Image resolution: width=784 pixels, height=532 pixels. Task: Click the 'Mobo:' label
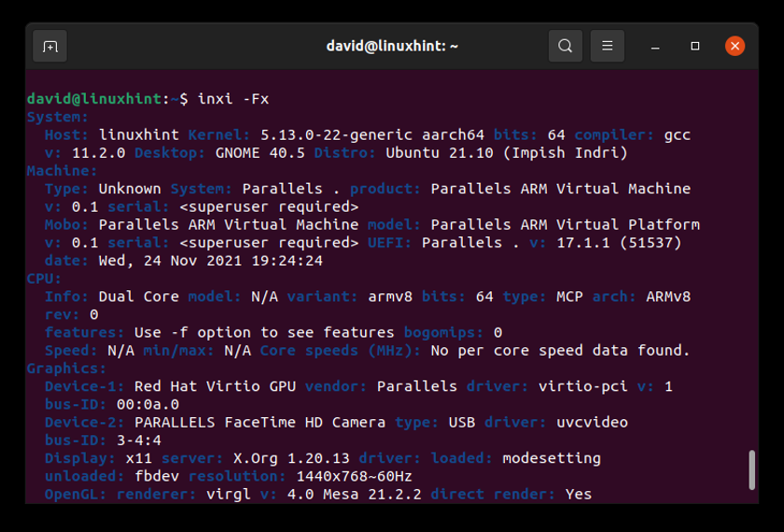(x=66, y=225)
